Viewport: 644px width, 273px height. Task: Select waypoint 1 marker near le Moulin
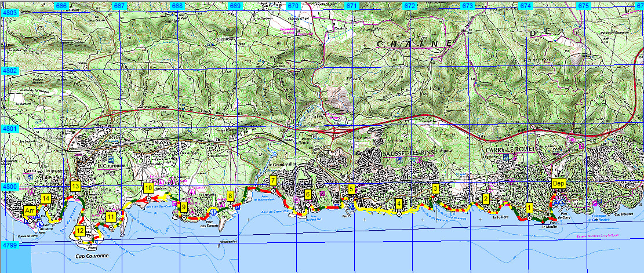[x=529, y=207]
